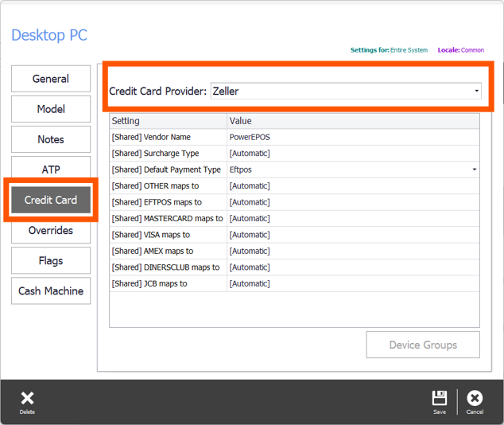
Task: Open the Cash Machine tab
Action: click(51, 290)
